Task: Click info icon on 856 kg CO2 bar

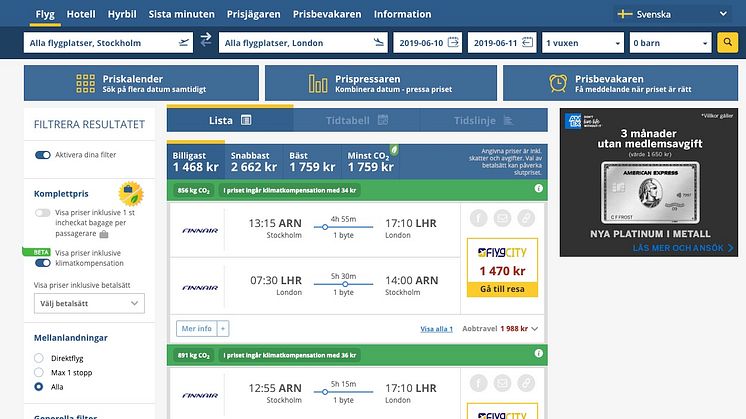Action: click(538, 188)
